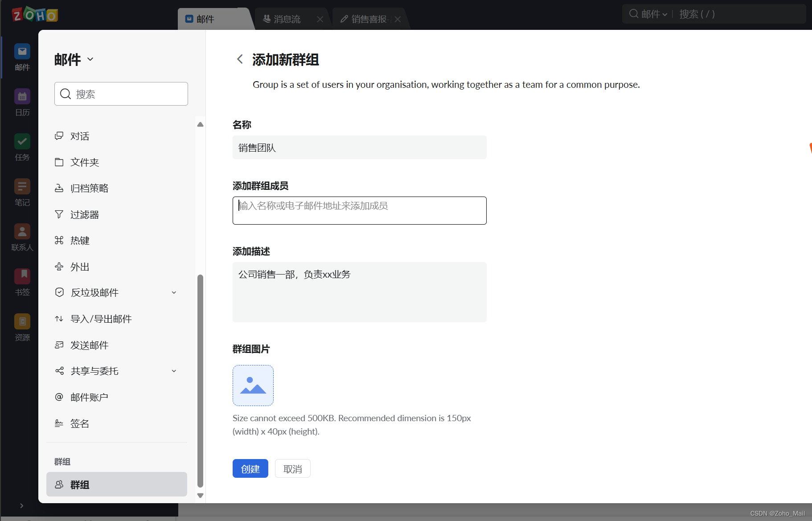The width and height of the screenshot is (812, 521).
Task: Close the 消息流 tab
Action: point(320,19)
